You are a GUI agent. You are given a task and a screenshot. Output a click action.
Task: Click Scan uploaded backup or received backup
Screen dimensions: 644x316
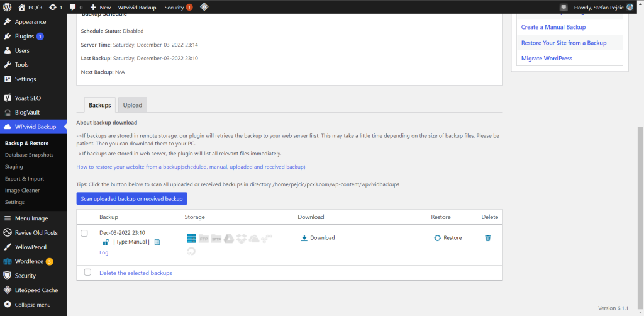[x=132, y=198]
